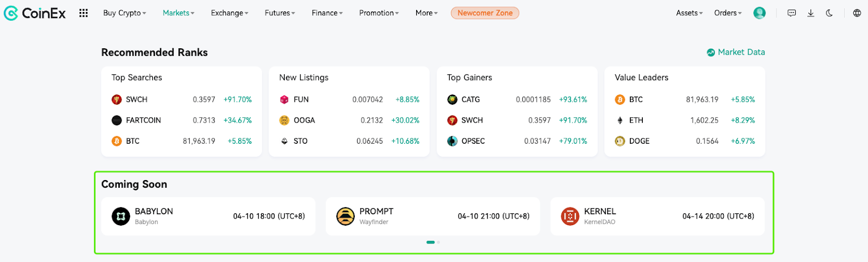Click the BTC coin icon in Value Leaders
This screenshot has width=868, height=262.
pyautogui.click(x=620, y=99)
